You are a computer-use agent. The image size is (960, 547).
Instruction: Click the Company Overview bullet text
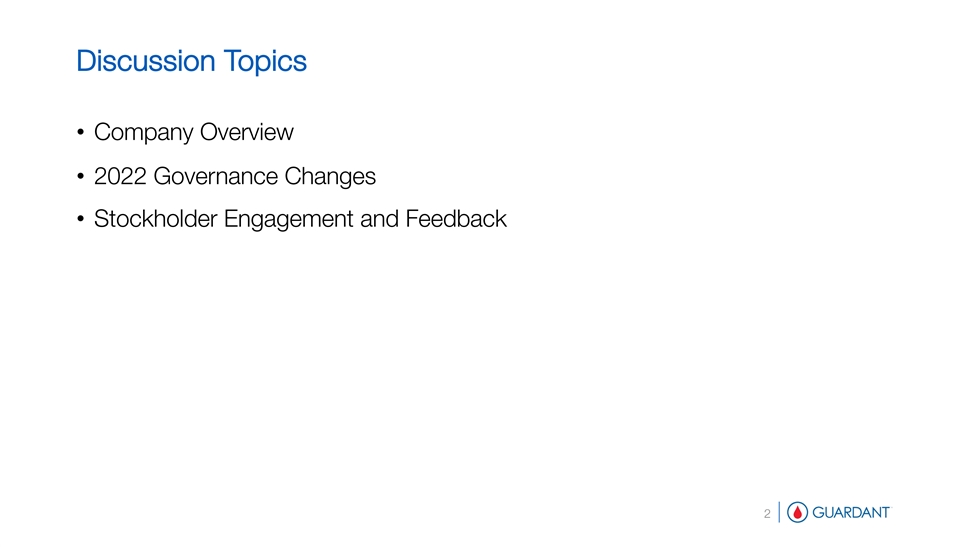coord(193,132)
